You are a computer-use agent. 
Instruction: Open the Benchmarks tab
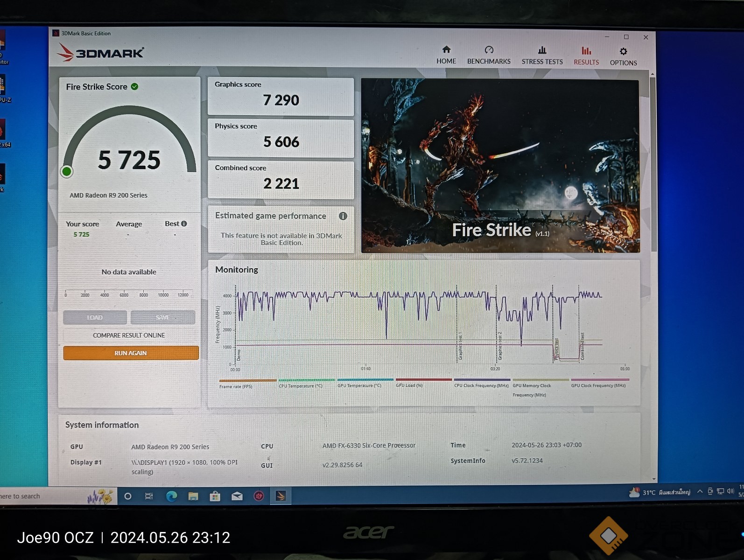pyautogui.click(x=489, y=55)
